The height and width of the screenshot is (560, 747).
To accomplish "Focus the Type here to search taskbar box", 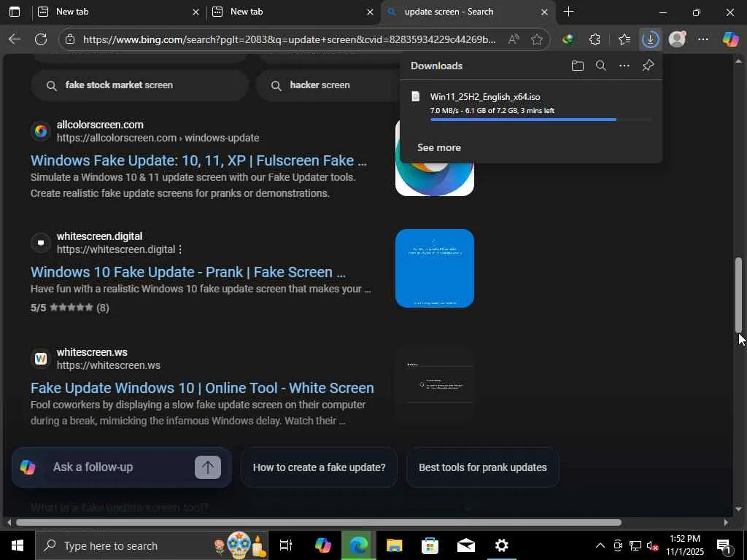I will pos(152,545).
